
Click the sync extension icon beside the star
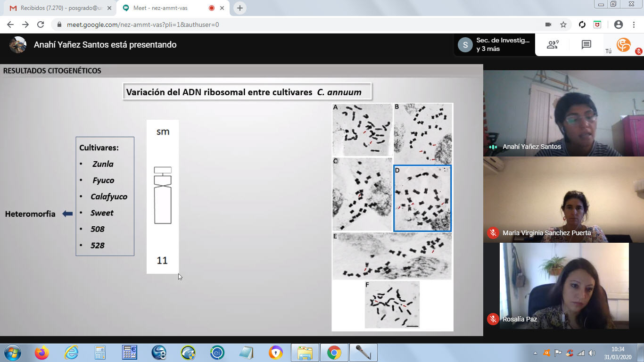582,25
